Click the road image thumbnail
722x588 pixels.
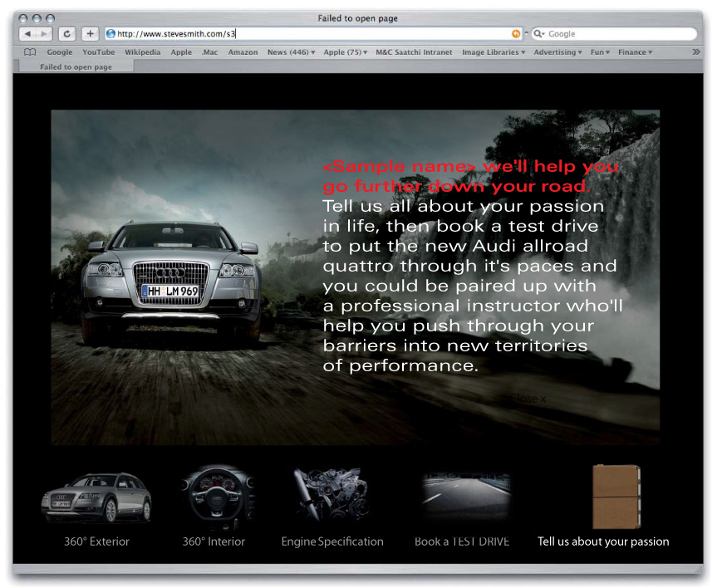467,496
